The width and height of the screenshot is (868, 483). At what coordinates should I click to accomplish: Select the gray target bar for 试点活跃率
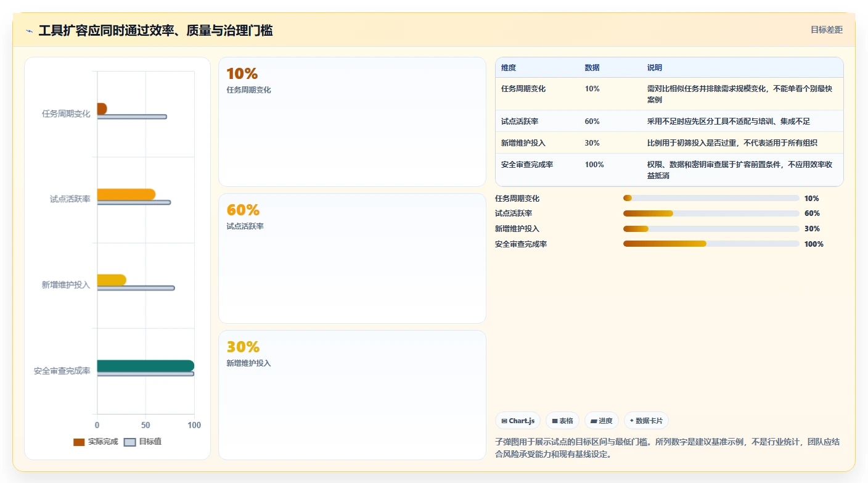coord(134,202)
